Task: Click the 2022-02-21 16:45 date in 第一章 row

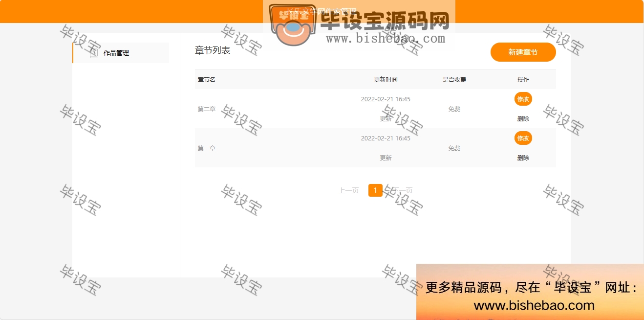Action: tap(386, 138)
